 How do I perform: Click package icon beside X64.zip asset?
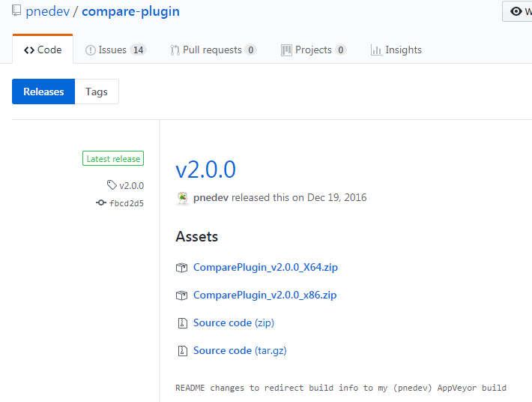pos(181,268)
